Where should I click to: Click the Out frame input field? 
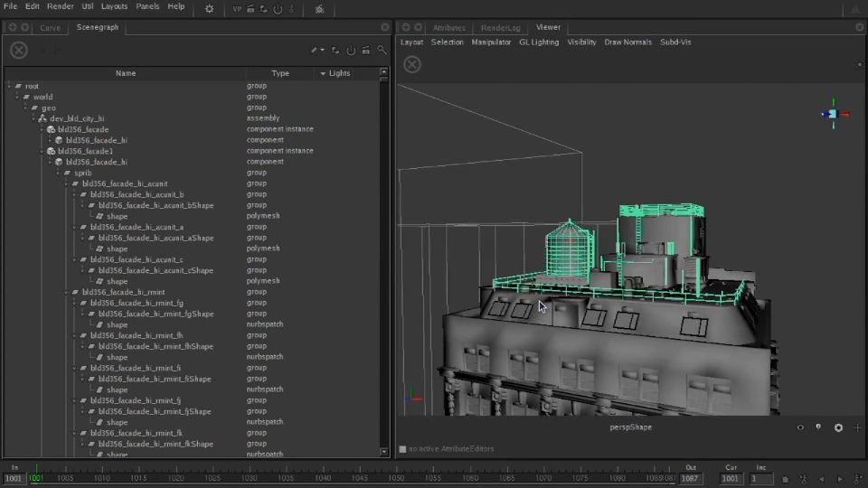point(690,478)
